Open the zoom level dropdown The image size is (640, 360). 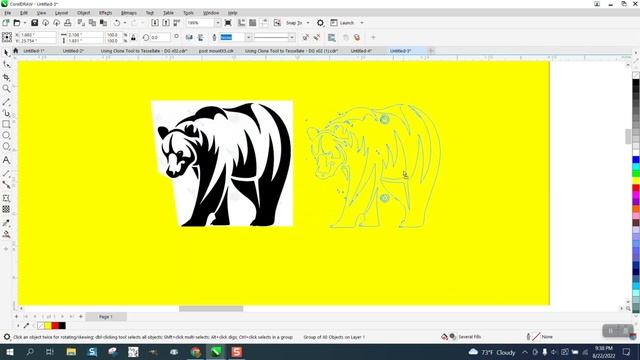(218, 23)
